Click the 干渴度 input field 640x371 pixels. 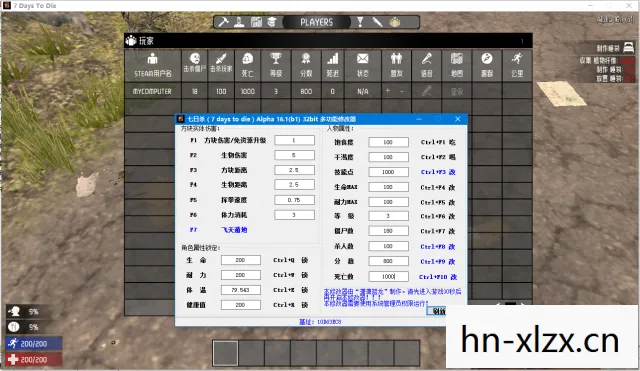pos(388,157)
